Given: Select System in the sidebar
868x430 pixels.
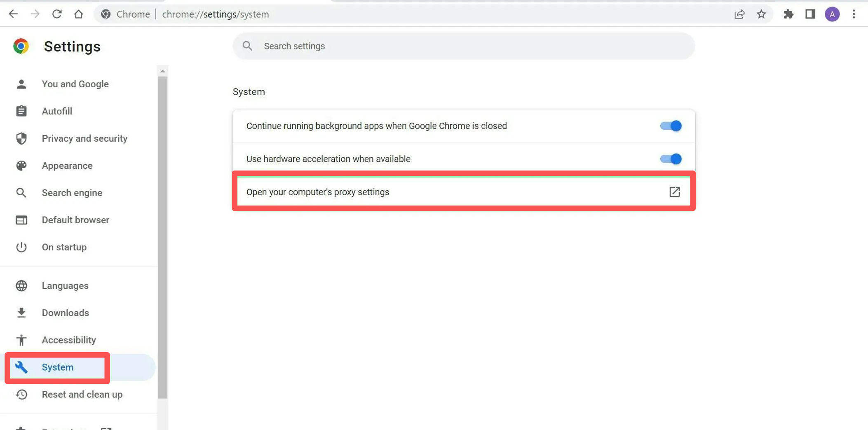Looking at the screenshot, I should tap(58, 367).
